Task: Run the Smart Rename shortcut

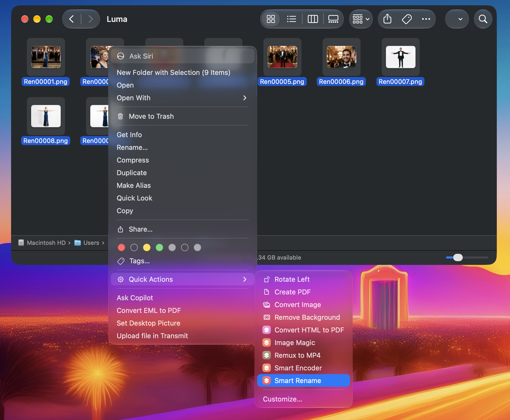Action: point(304,381)
